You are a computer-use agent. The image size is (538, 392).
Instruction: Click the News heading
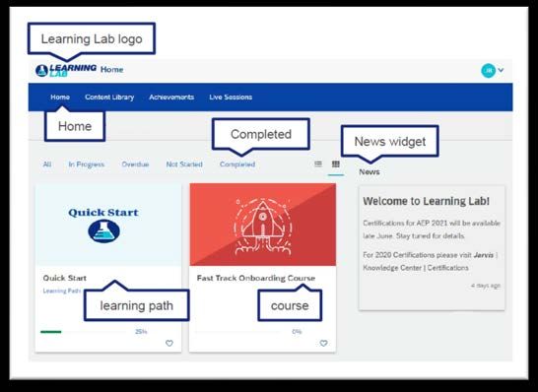click(x=370, y=171)
